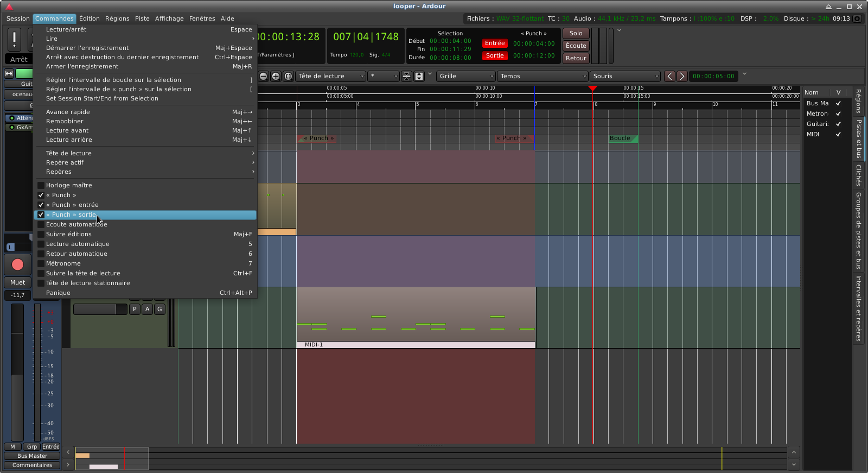Click the Solo button
This screenshot has width=868, height=473.
(x=576, y=34)
